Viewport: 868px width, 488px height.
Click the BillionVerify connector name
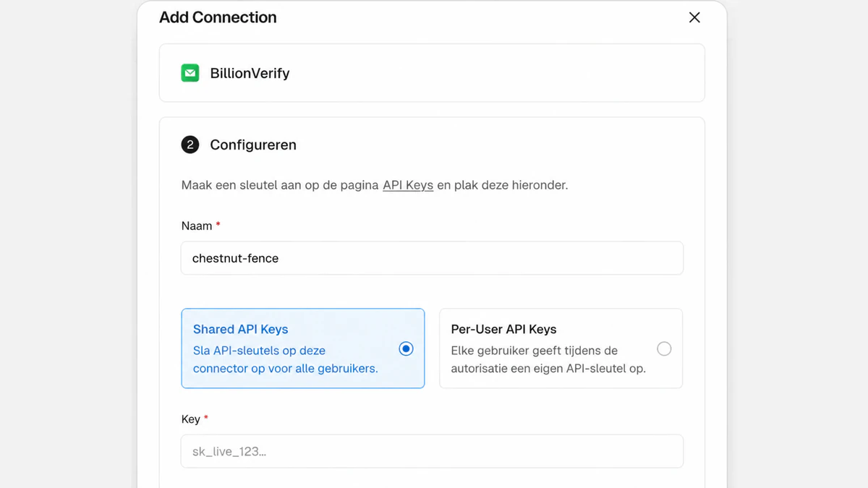click(x=250, y=73)
